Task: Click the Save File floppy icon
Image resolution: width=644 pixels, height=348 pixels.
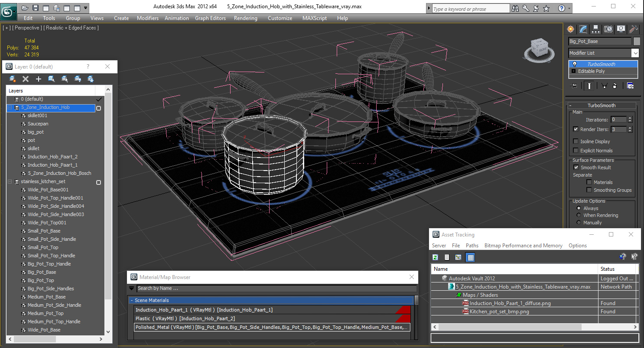Action: pos(36,8)
